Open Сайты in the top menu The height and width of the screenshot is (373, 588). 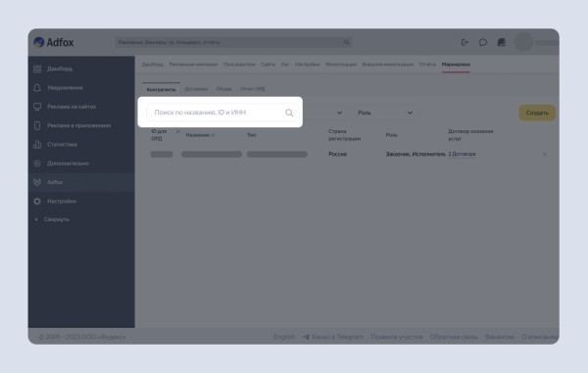(269, 65)
